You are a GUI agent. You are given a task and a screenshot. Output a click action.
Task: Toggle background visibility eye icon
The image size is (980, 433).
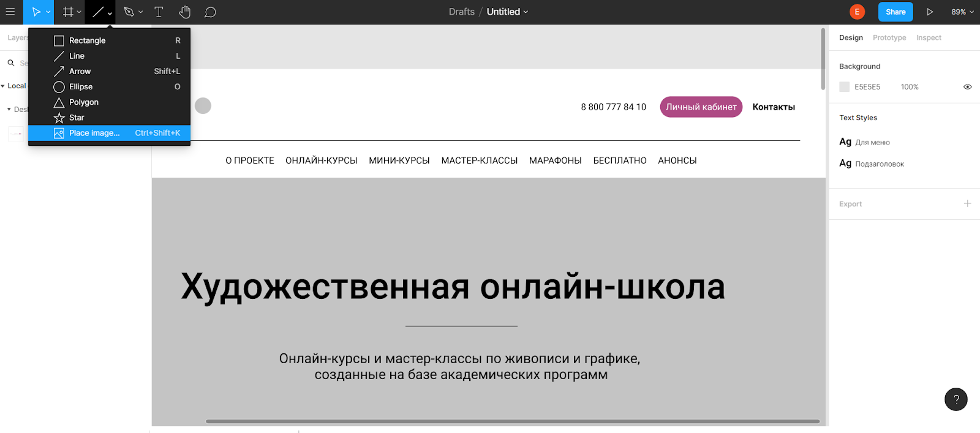click(x=968, y=87)
